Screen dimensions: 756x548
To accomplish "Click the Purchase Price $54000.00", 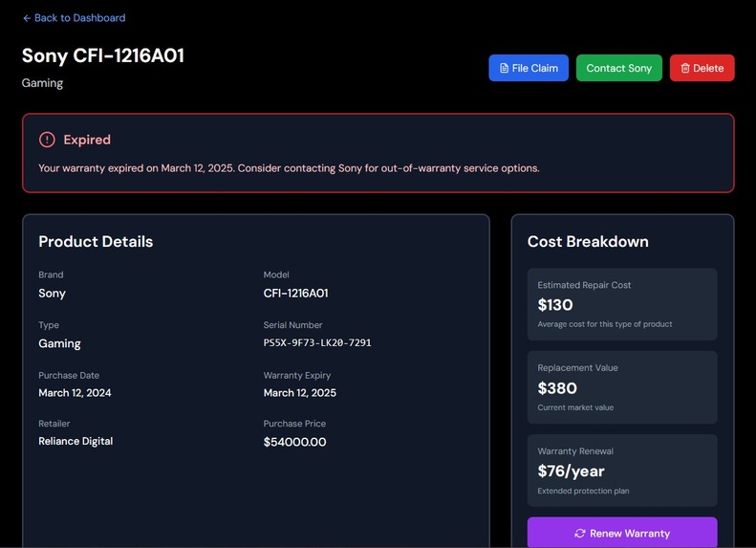I will tap(294, 442).
